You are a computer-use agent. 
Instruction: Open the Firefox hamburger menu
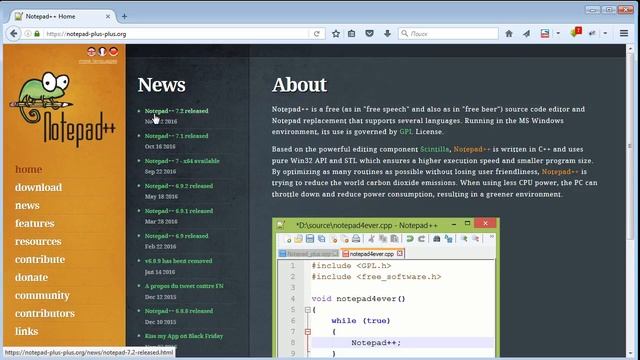coord(624,33)
